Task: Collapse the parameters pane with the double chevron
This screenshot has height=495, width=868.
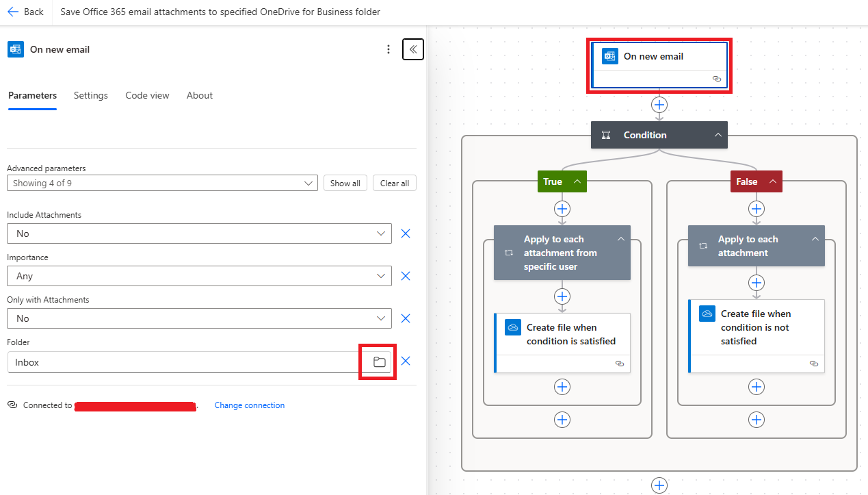Action: pos(412,49)
